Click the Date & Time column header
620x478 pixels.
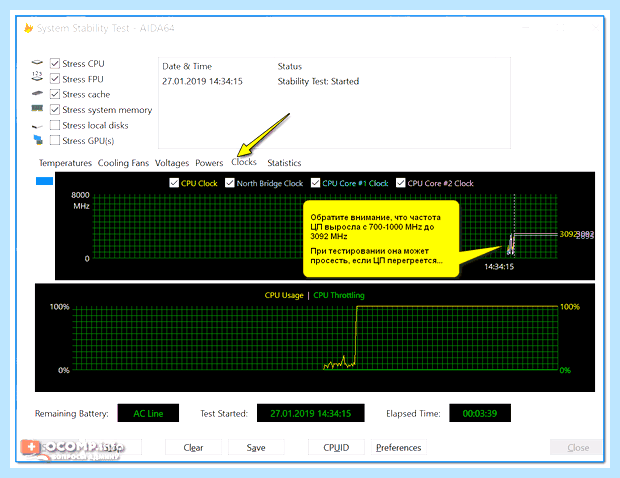[x=187, y=66]
